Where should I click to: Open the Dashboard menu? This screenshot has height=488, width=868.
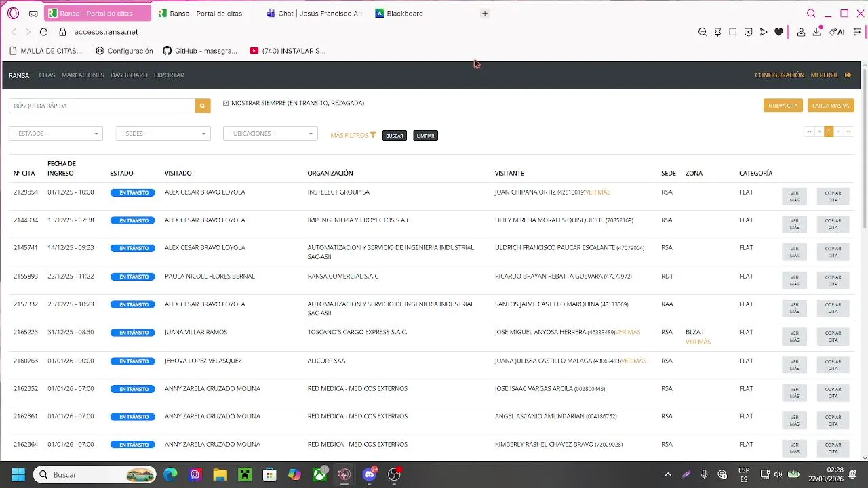[129, 75]
